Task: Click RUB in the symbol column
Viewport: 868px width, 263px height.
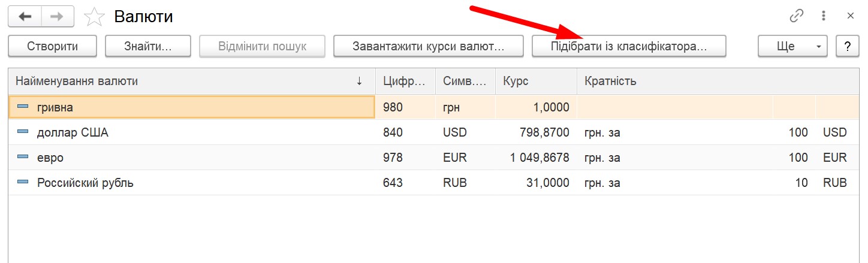Action: point(455,183)
